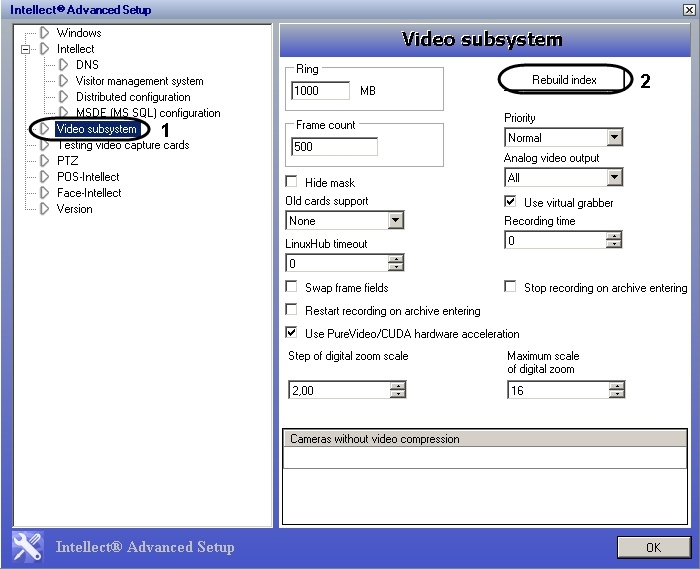The height and width of the screenshot is (569, 700).
Task: Disable Use PureVideo/CUDA hardware acceleration
Action: click(x=291, y=332)
